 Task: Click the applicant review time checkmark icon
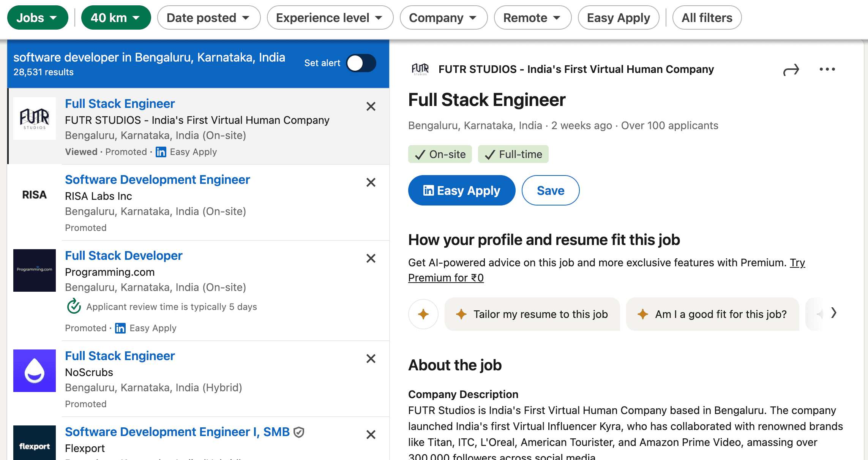(x=74, y=306)
